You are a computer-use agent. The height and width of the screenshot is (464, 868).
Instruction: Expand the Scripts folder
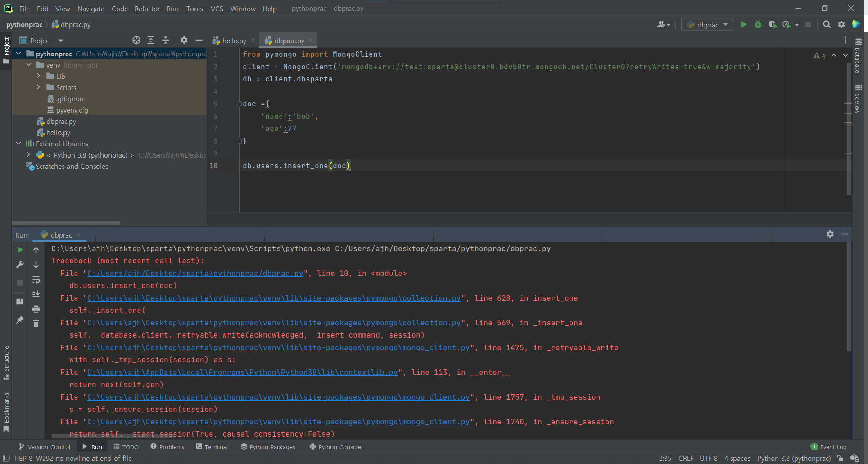pyautogui.click(x=39, y=87)
